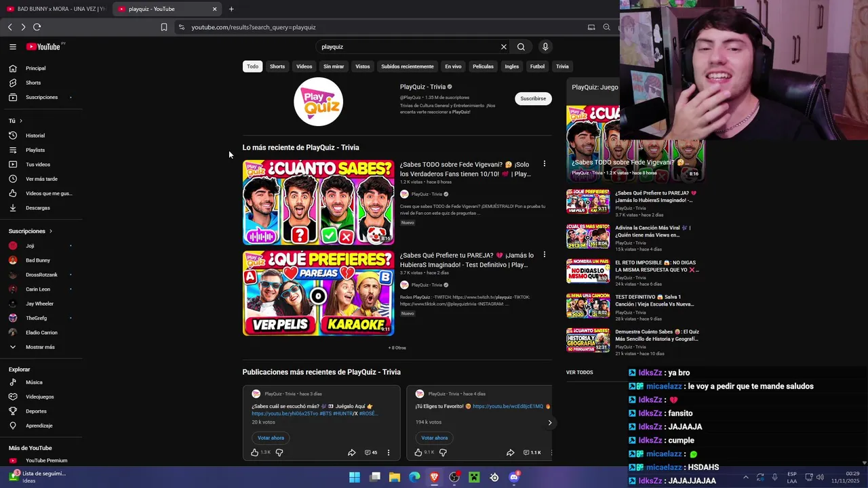Image resolution: width=868 pixels, height=488 pixels.
Task: Reload the page with refresh icon
Action: tap(37, 27)
